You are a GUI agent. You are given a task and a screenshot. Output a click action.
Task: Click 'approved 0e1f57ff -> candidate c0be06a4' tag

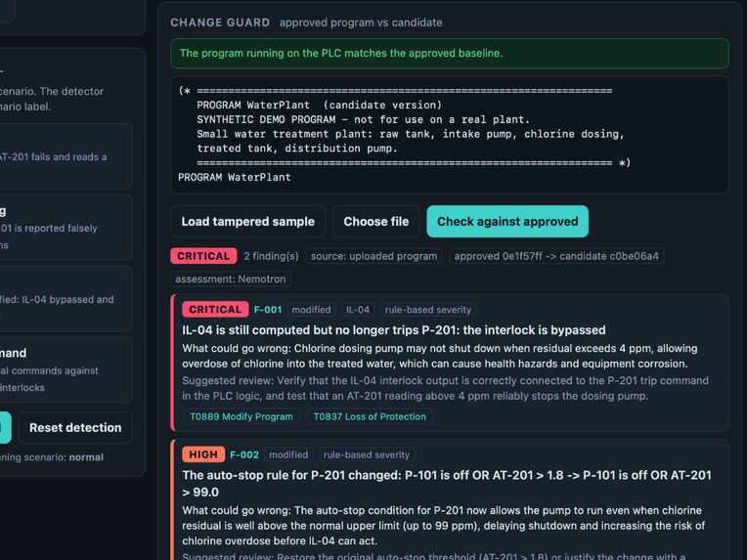click(556, 256)
